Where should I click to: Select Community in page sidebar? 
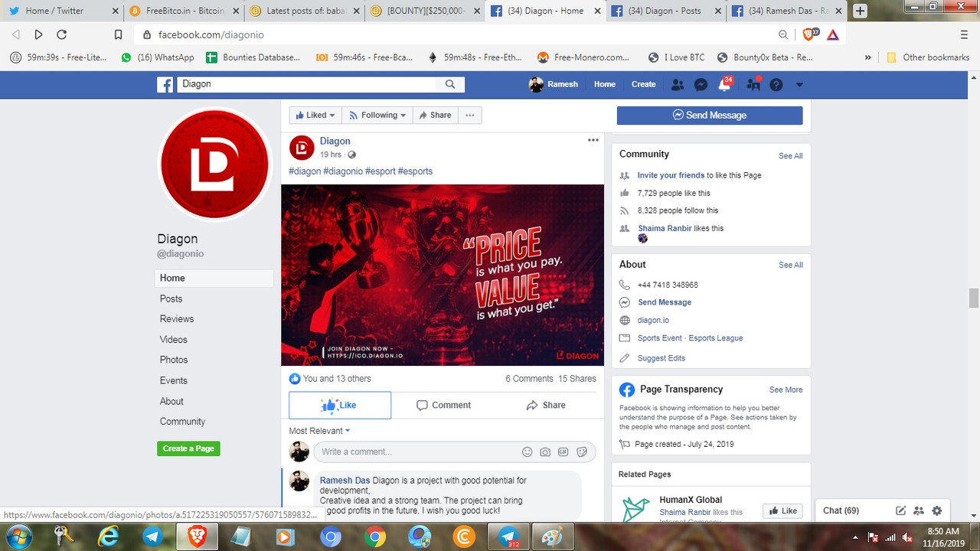[182, 422]
